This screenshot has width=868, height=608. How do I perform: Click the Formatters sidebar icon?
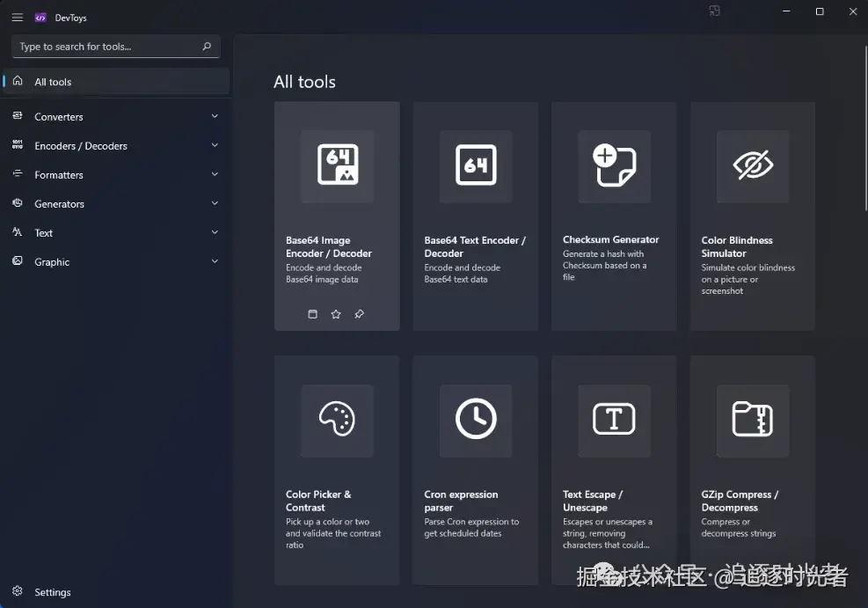coord(18,174)
